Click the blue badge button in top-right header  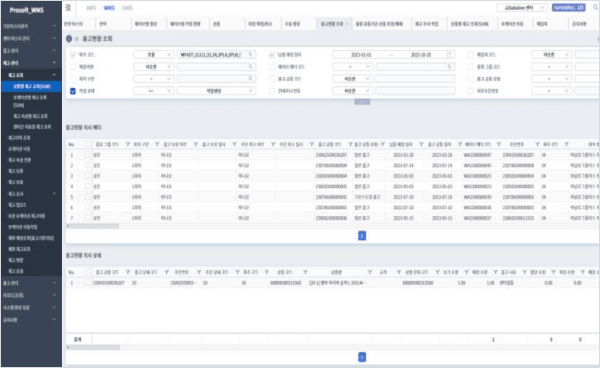(x=569, y=8)
